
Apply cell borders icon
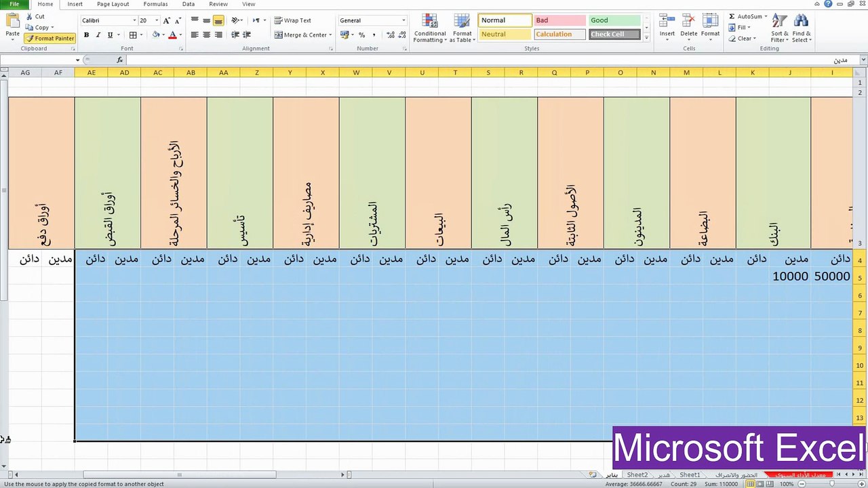(133, 35)
